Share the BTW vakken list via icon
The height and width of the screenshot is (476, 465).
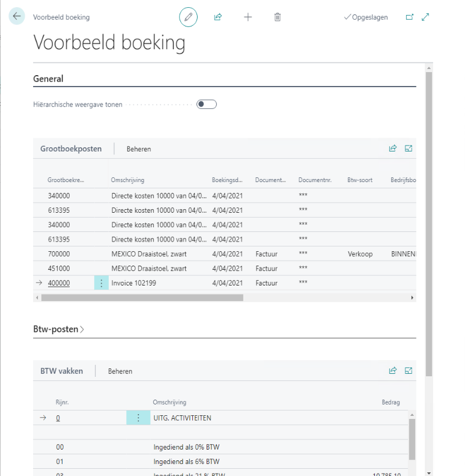coord(393,371)
